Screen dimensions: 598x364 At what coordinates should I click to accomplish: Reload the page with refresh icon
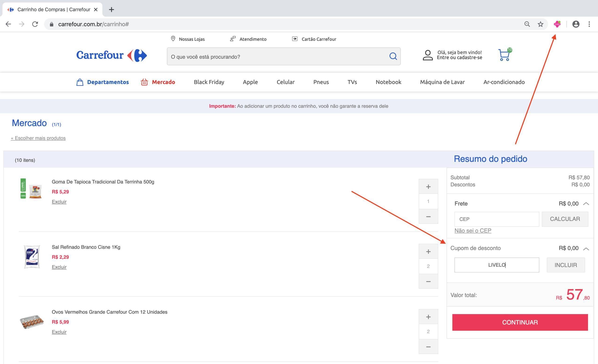pos(35,24)
